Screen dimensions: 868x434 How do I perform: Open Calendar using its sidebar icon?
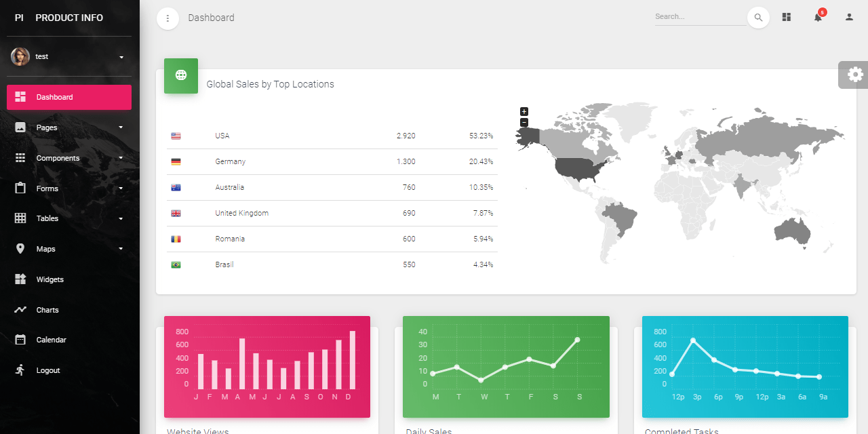click(x=20, y=340)
